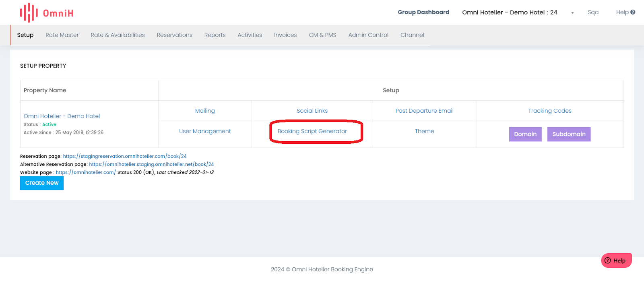Open Theme setup

point(424,131)
